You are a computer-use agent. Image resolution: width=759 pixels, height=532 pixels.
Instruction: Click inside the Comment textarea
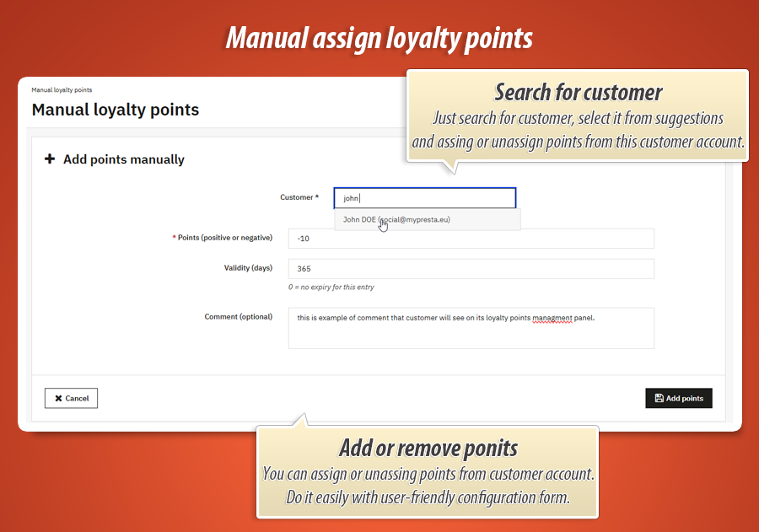pyautogui.click(x=471, y=327)
